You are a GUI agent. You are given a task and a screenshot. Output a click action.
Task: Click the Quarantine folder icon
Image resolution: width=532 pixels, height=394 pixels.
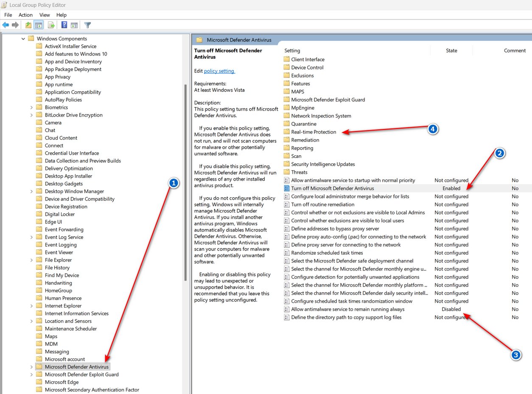click(x=287, y=124)
